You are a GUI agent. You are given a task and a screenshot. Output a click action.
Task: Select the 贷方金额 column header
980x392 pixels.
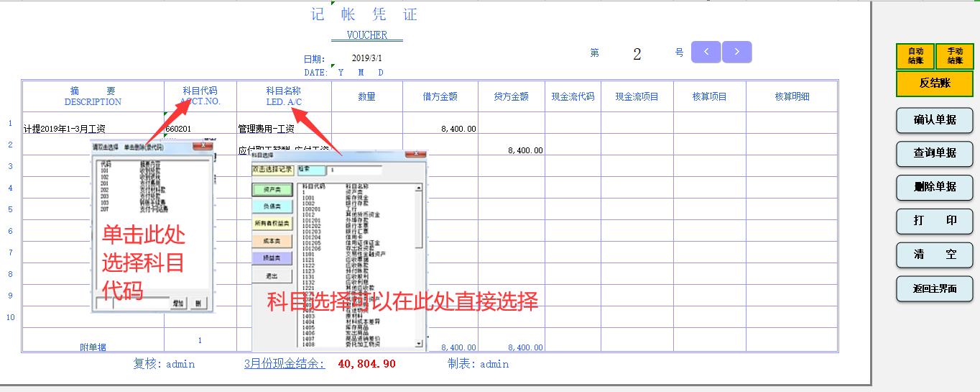pos(512,96)
